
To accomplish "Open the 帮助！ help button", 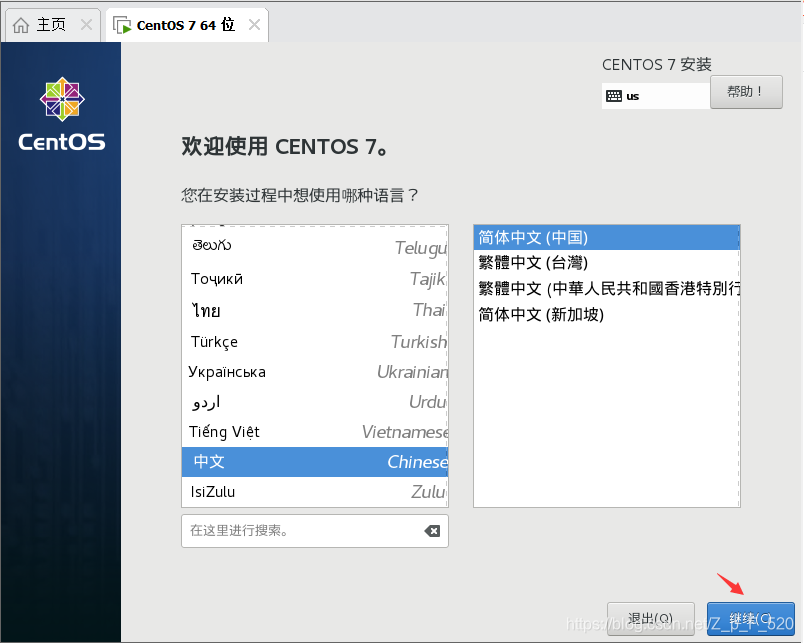I will pyautogui.click(x=746, y=92).
